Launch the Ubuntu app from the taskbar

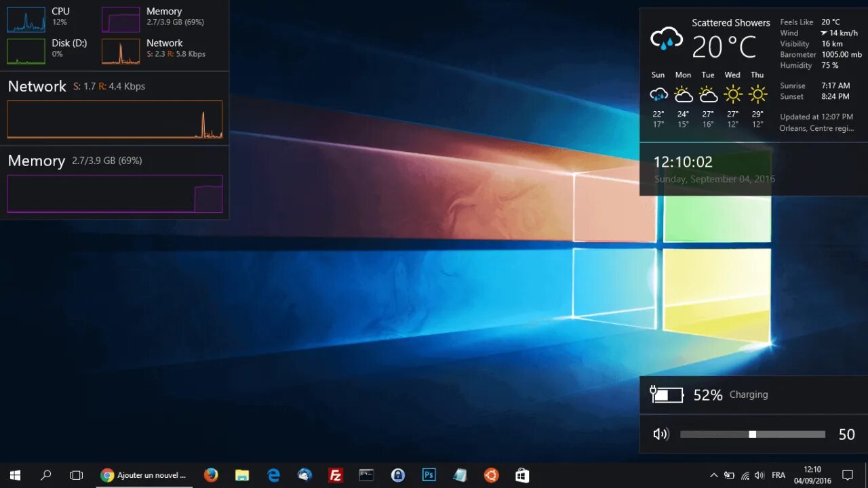(x=491, y=475)
